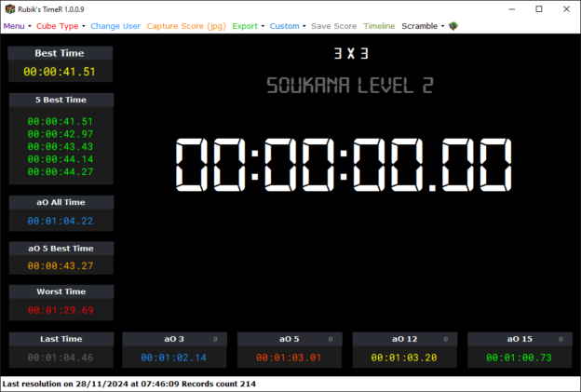Click the Rubik's cube icon after Scramble
The height and width of the screenshot is (392, 581).
pos(453,26)
